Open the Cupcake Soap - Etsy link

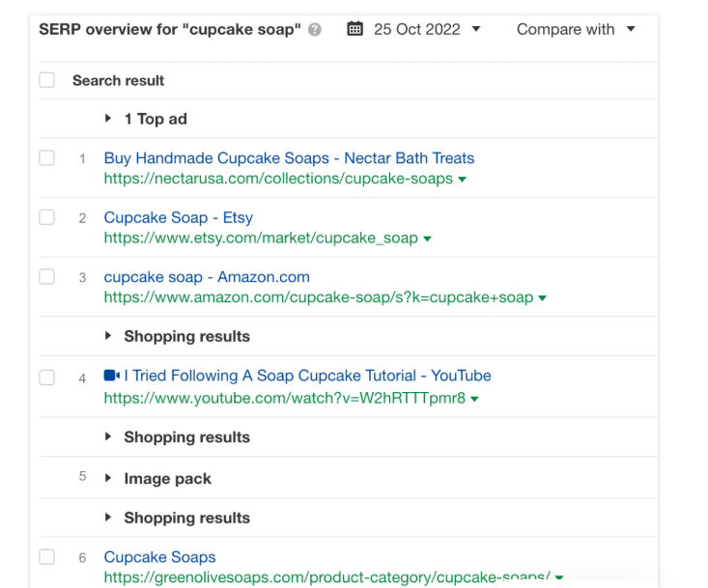pos(178,218)
